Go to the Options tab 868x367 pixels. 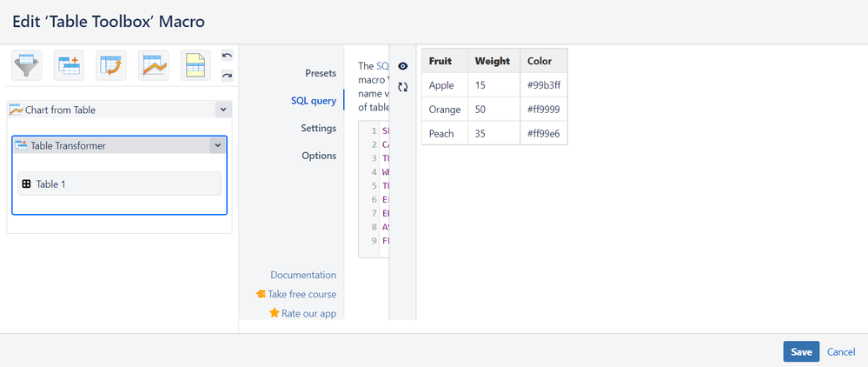[319, 156]
